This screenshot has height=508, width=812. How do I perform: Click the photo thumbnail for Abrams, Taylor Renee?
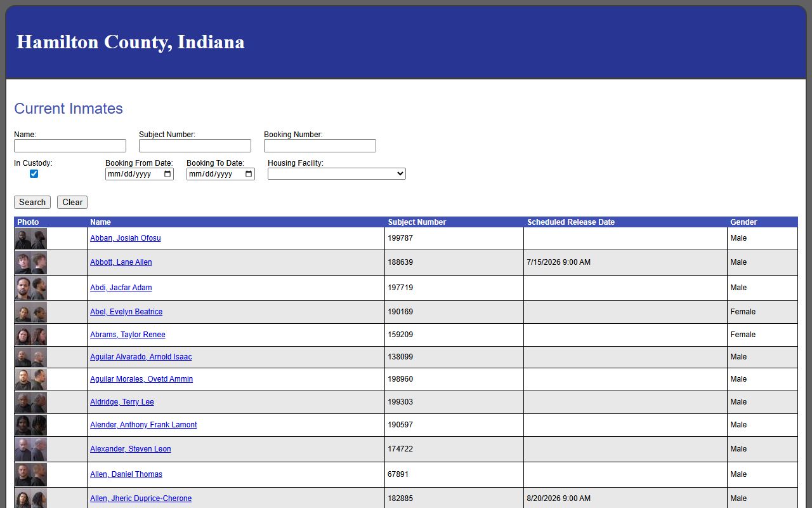(31, 335)
